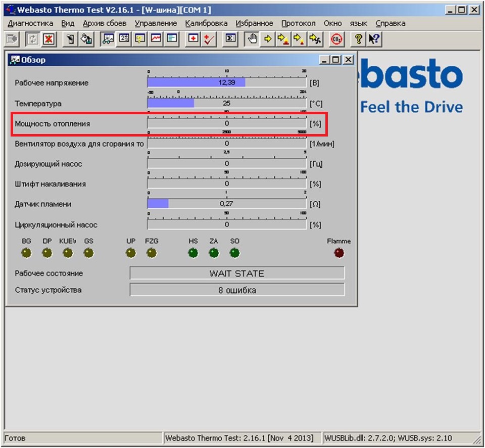Screen dimensions: 485x448
Task: Click WUSBLib.dll version status text
Action: click(388, 438)
